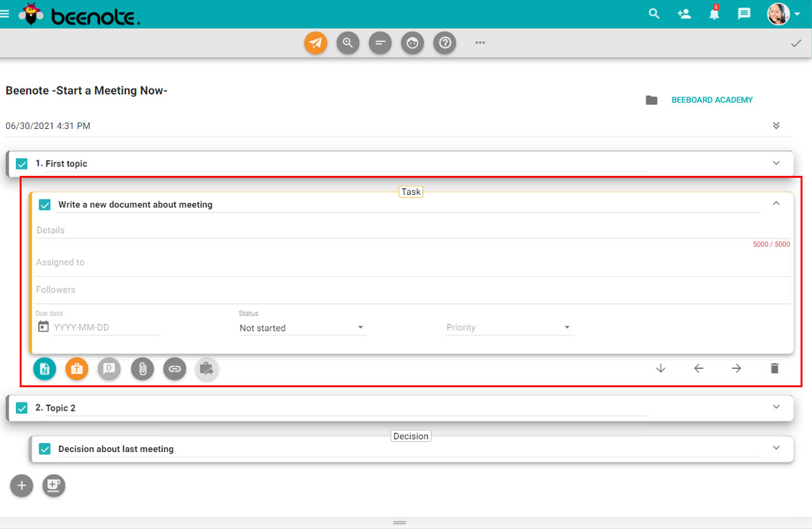Click the Details field
Image resolution: width=812 pixels, height=532 pixels.
[412, 230]
